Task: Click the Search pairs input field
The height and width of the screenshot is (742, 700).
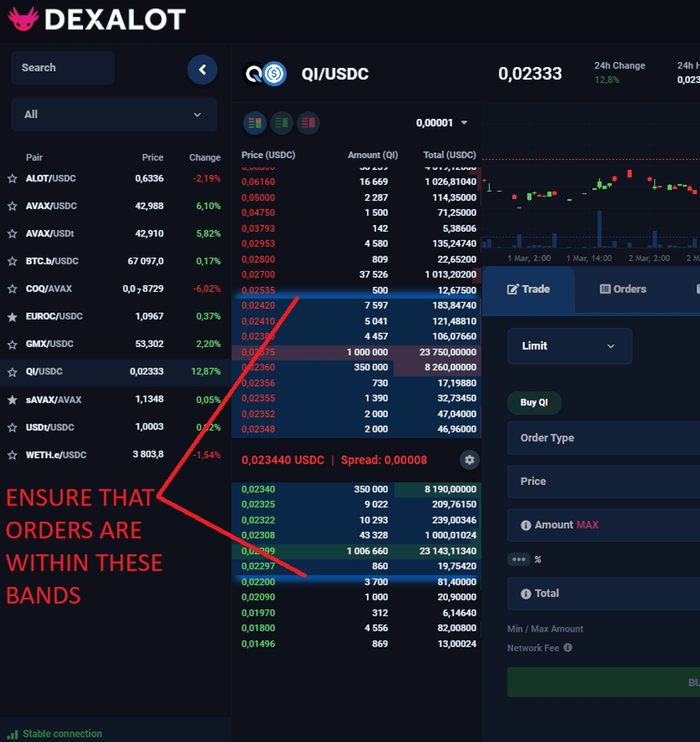Action: (63, 68)
